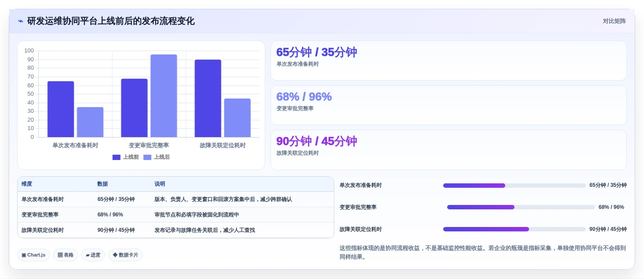The image size is (644, 279).
Task: Click the footnote paragraph starting 这些指标体现的
Action: [483, 253]
